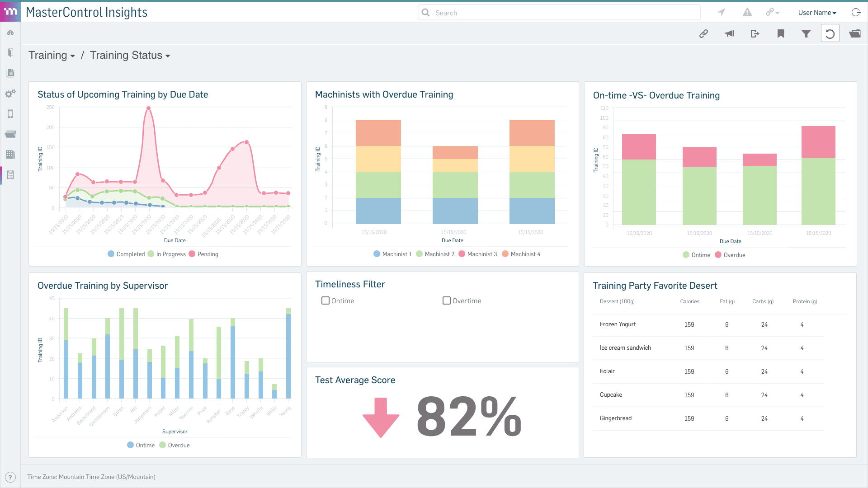The width and height of the screenshot is (868, 488).
Task: Click the MasterControl Insights title
Action: (x=87, y=12)
